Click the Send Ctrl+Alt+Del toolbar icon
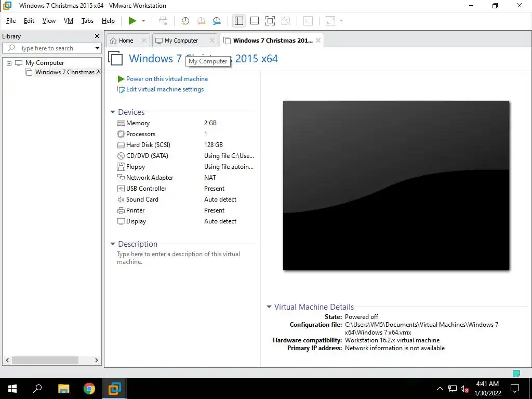 click(163, 21)
